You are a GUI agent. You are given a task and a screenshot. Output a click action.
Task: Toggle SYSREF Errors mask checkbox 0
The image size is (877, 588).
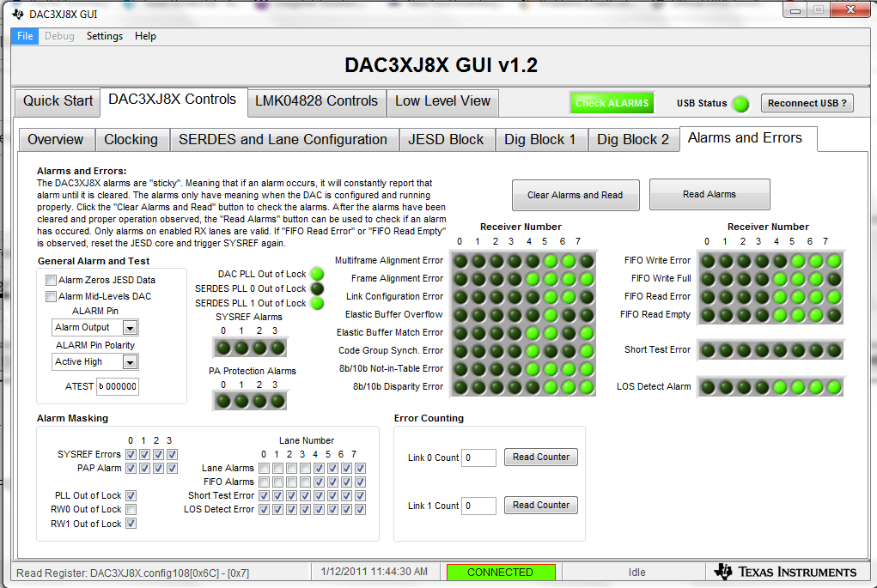[131, 454]
